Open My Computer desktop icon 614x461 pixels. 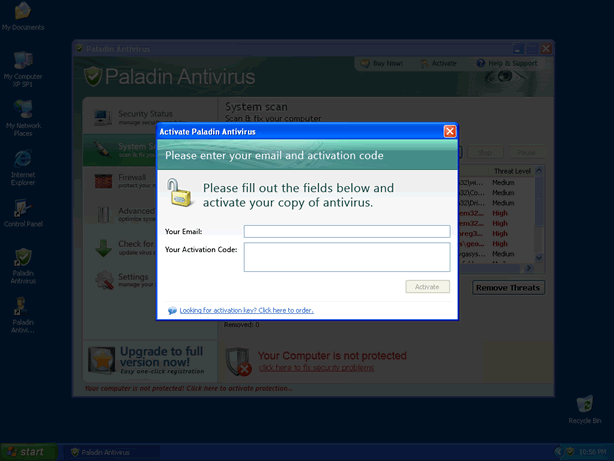click(x=22, y=62)
